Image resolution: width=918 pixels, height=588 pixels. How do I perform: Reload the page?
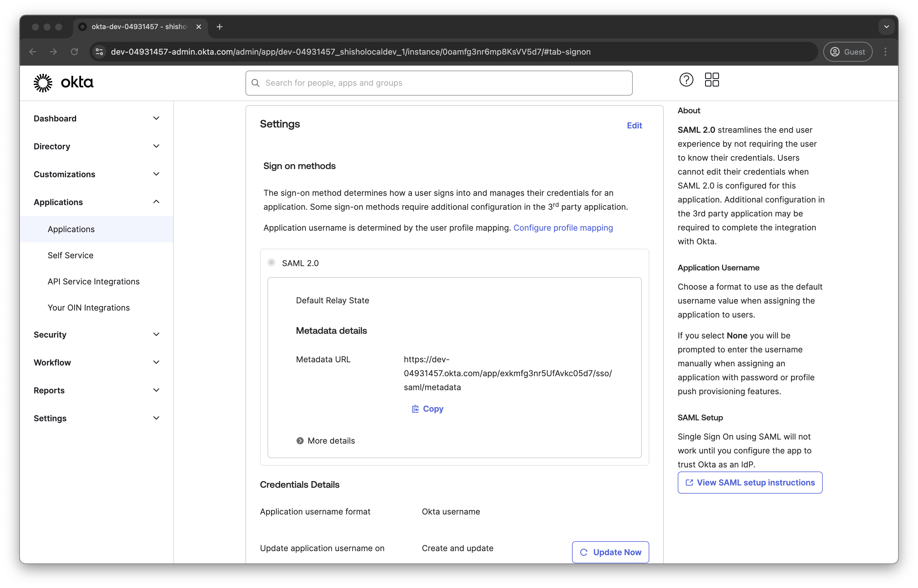[74, 51]
